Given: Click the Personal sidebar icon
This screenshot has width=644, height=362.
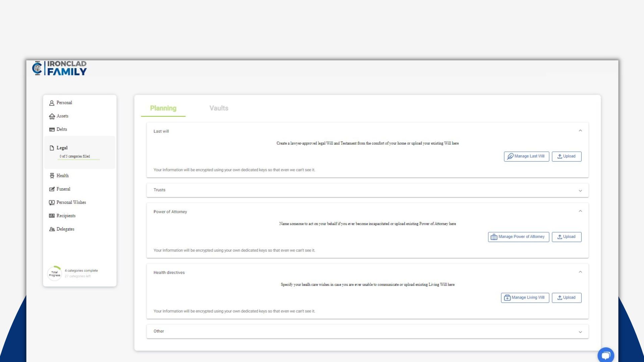Looking at the screenshot, I should [52, 103].
